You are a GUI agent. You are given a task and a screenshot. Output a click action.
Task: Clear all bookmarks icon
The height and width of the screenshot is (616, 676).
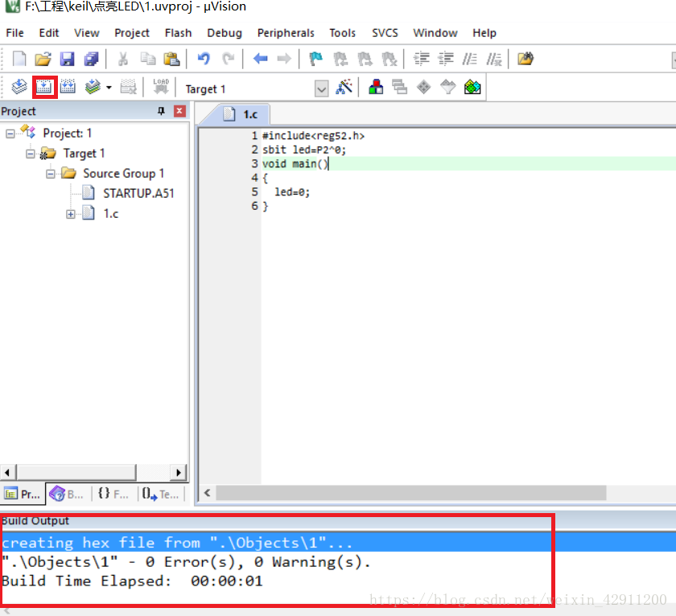(390, 59)
